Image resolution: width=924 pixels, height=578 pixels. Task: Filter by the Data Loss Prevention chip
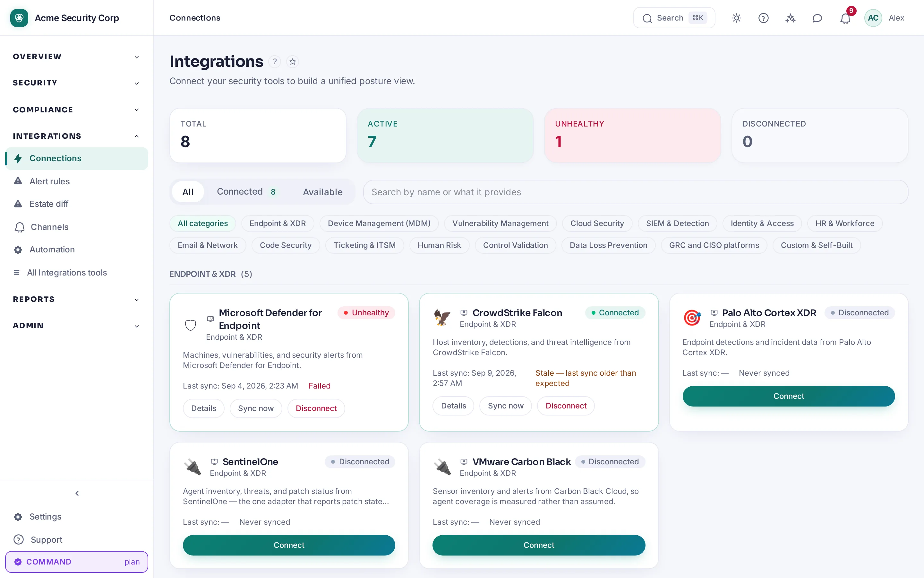tap(608, 245)
